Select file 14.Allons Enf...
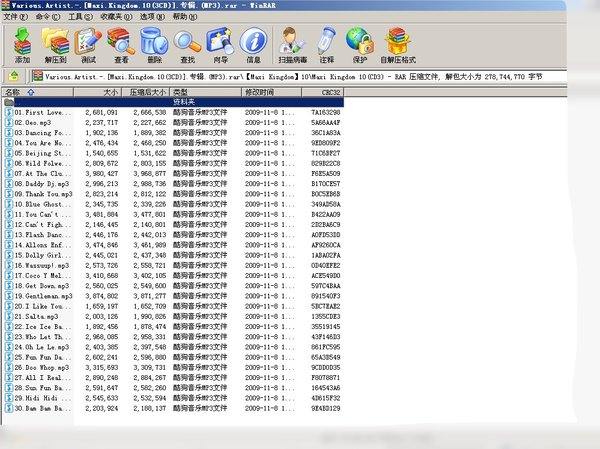The width and height of the screenshot is (600, 449). click(x=173, y=245)
